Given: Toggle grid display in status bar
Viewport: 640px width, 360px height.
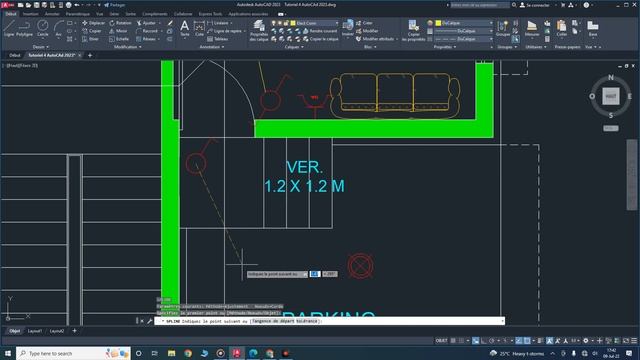Looking at the screenshot, I should (453, 340).
